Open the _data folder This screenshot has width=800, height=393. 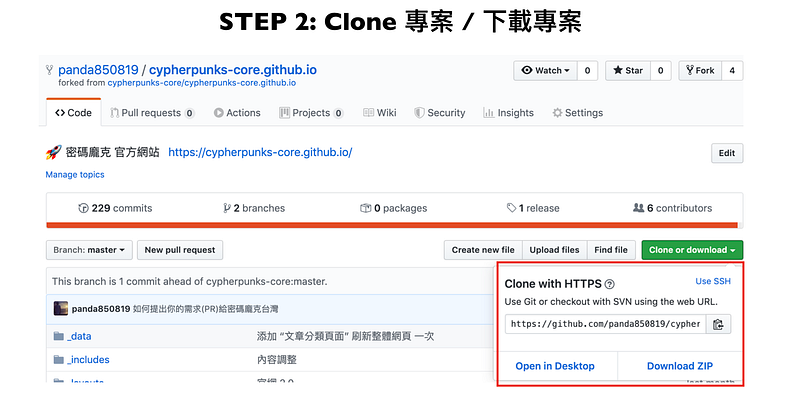pyautogui.click(x=79, y=336)
